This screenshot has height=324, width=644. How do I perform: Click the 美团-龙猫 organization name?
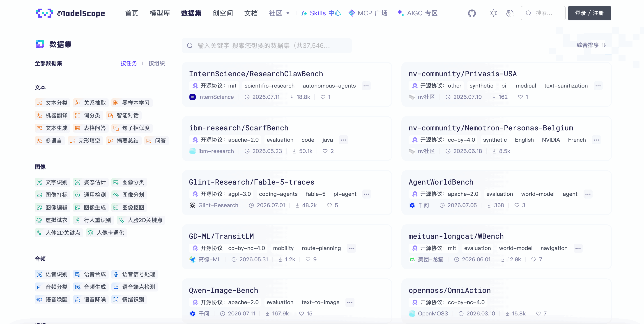(430, 259)
